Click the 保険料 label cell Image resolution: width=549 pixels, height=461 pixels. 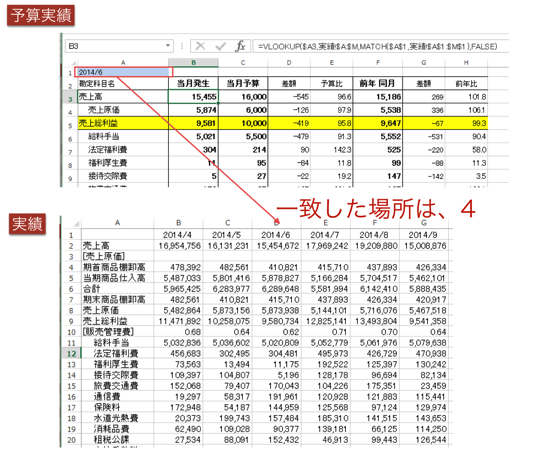pos(117,407)
